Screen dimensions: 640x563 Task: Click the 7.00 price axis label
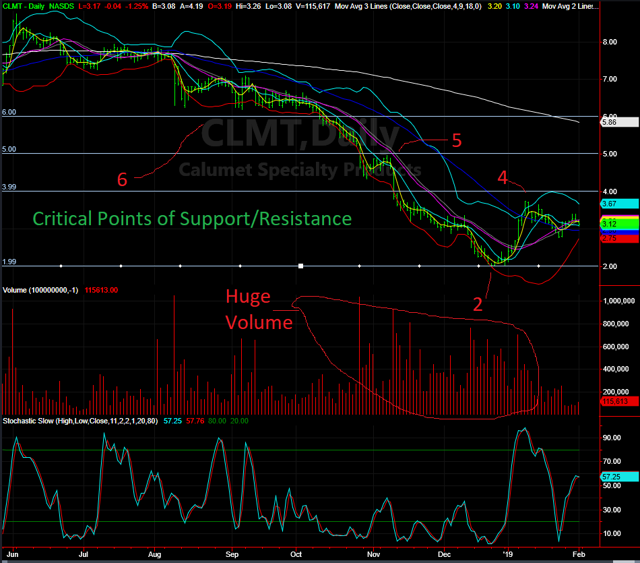[x=610, y=79]
